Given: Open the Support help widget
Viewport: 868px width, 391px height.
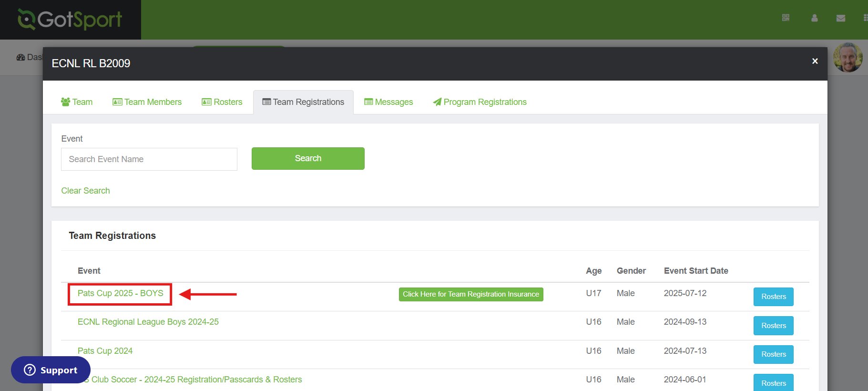Looking at the screenshot, I should point(51,370).
